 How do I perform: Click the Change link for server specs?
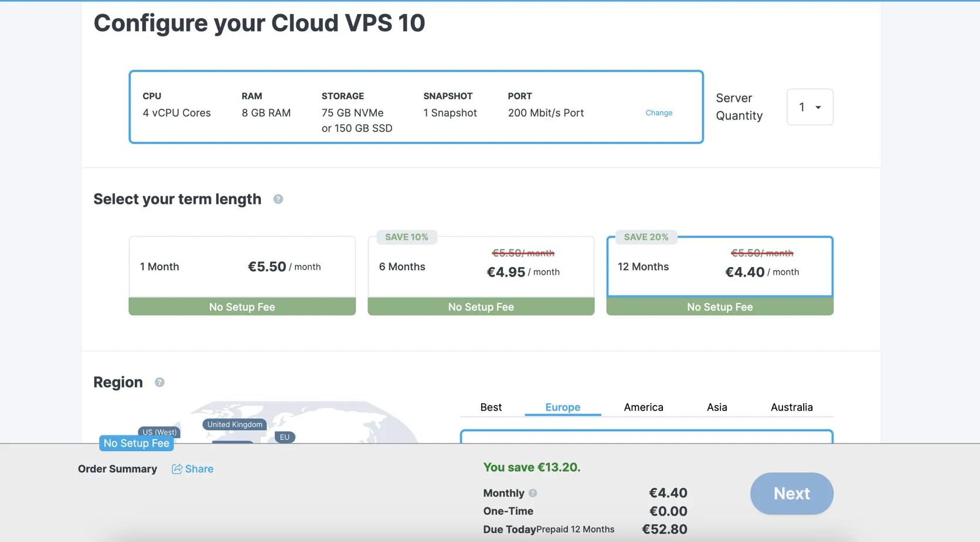point(659,113)
